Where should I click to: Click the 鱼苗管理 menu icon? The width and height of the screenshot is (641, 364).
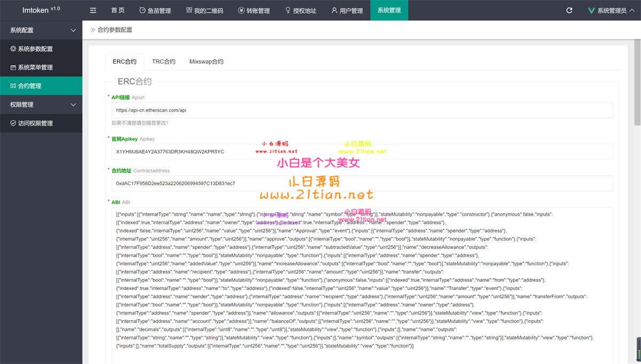pyautogui.click(x=142, y=10)
